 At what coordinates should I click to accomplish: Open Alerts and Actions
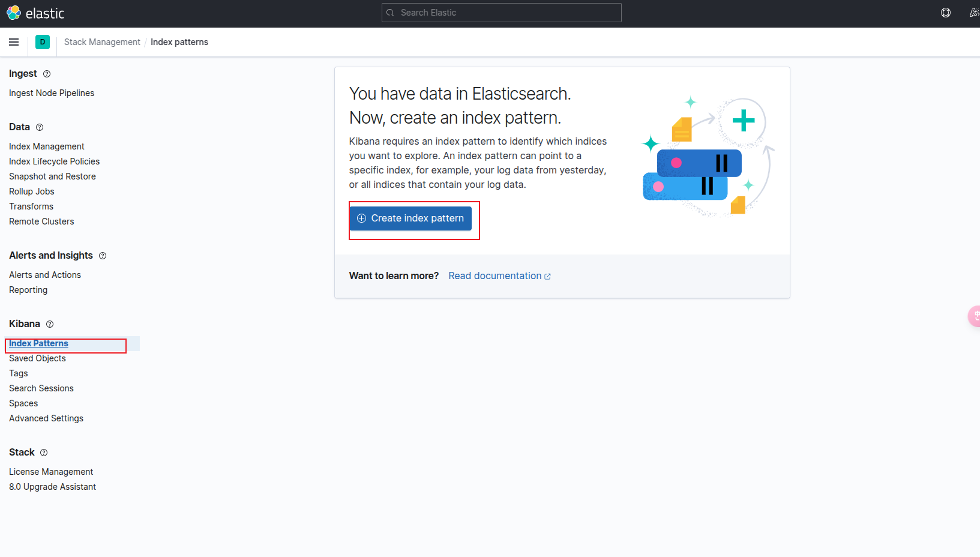click(45, 275)
